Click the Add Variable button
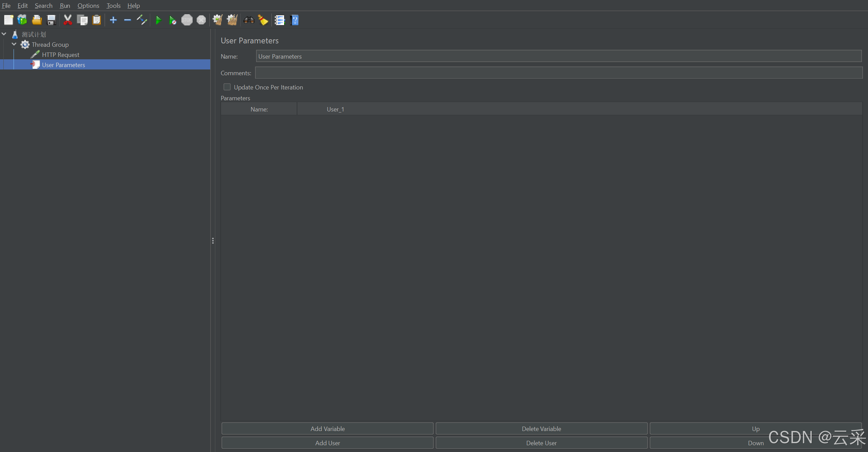The height and width of the screenshot is (452, 868). [328, 429]
